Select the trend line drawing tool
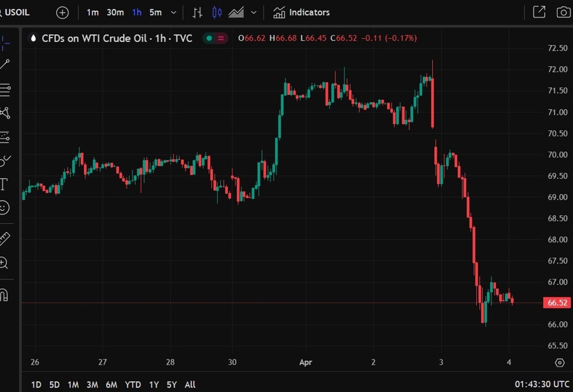 coord(5,64)
